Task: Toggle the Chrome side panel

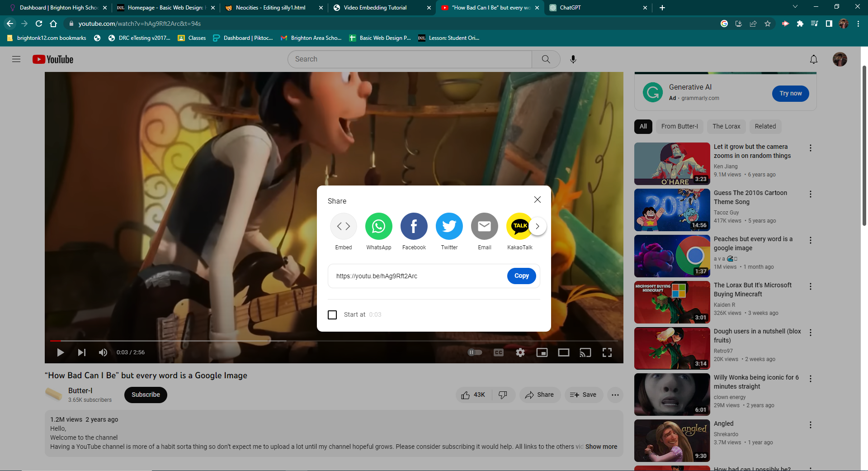Action: 829,24
